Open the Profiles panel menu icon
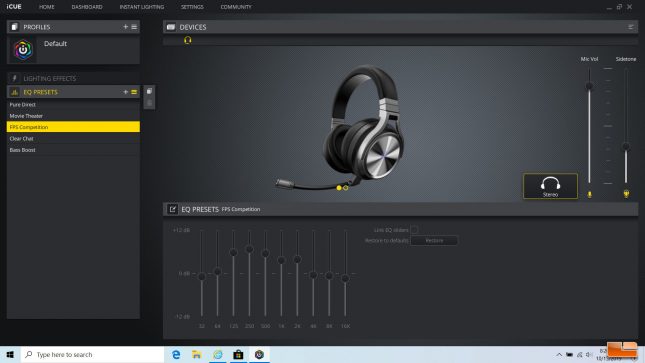The width and height of the screenshot is (645, 363). [134, 27]
